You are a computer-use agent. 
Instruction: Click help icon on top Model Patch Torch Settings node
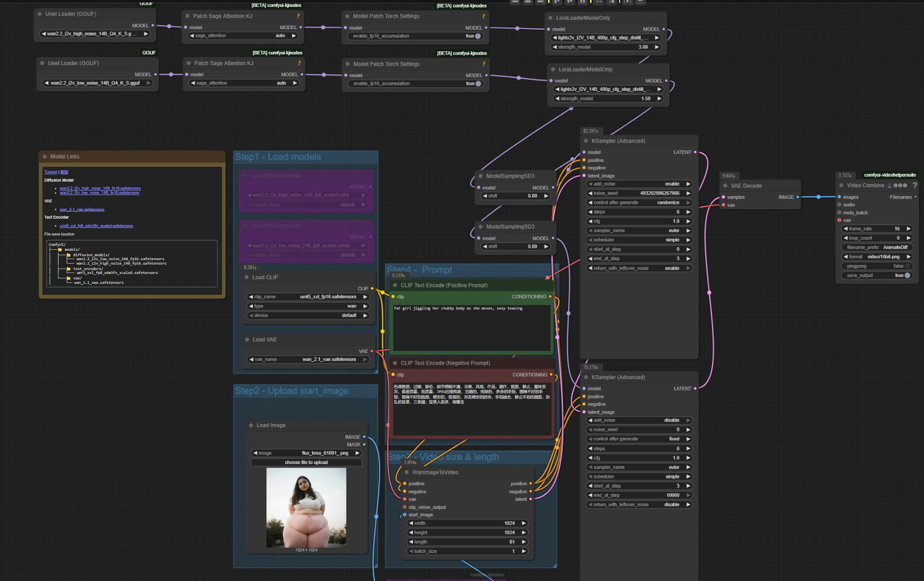(x=483, y=16)
